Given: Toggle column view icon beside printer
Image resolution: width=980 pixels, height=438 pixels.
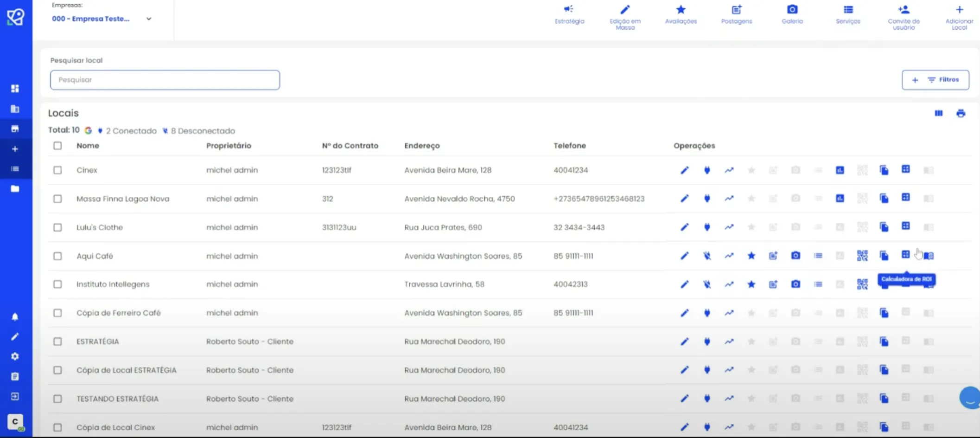Looking at the screenshot, I should (x=939, y=113).
